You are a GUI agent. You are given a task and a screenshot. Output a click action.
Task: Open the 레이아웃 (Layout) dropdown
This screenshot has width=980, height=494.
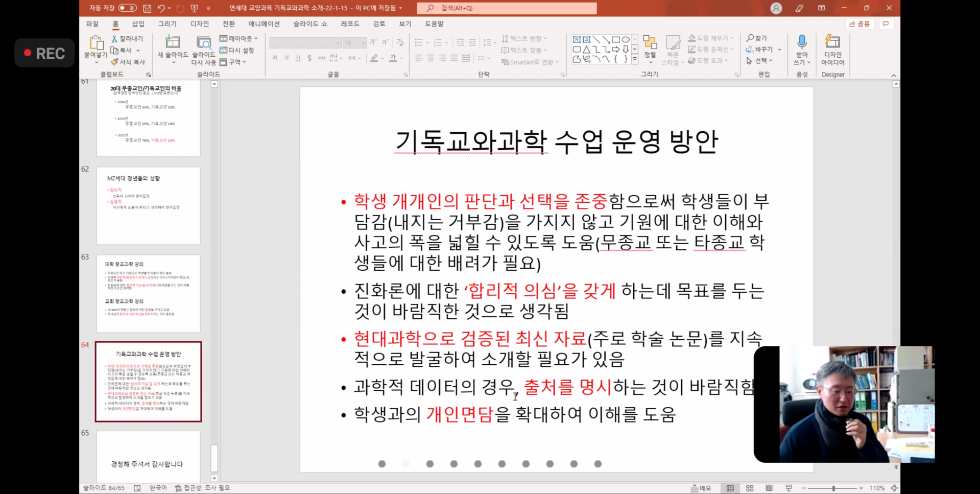tap(238, 39)
